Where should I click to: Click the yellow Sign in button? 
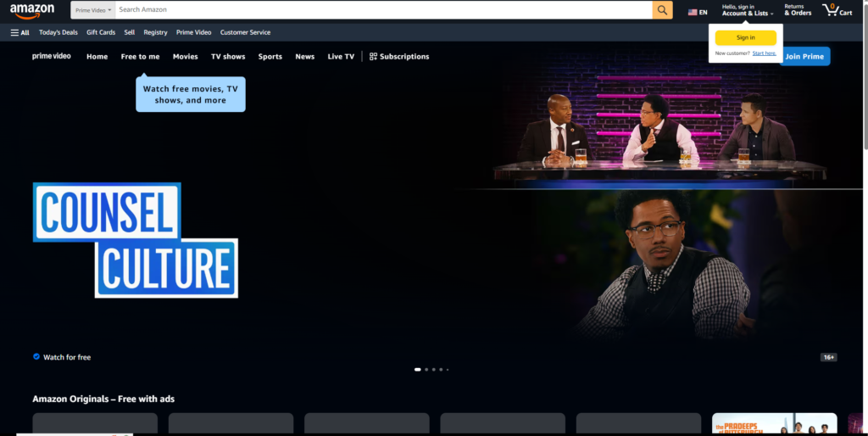[x=746, y=37]
